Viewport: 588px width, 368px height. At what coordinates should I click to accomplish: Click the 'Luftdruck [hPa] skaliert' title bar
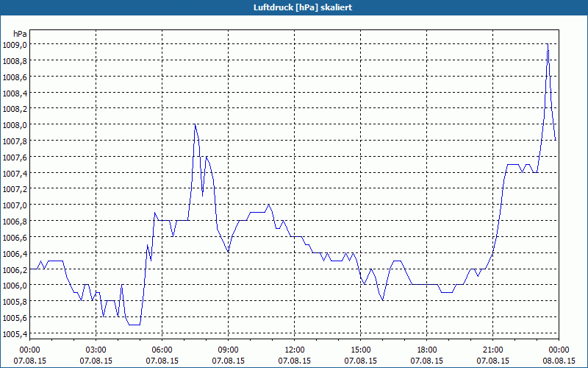tap(294, 7)
